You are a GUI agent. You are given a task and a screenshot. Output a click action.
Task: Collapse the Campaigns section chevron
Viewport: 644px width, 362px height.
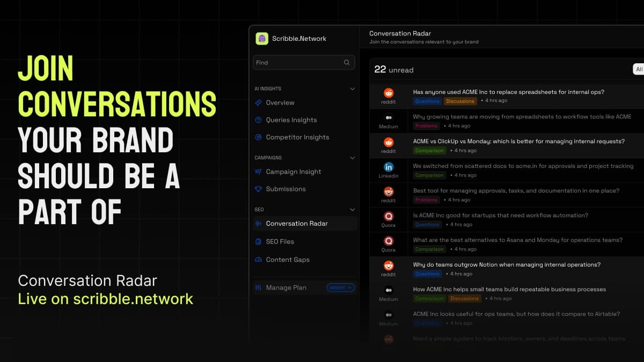point(352,158)
